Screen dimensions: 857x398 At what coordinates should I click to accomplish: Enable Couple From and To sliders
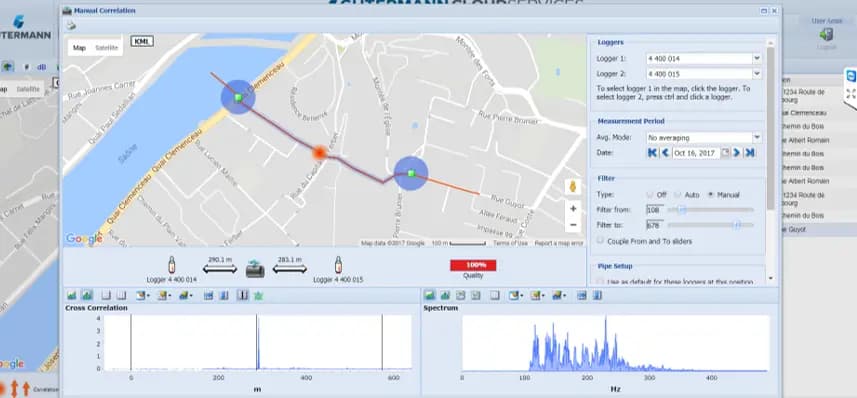point(601,241)
